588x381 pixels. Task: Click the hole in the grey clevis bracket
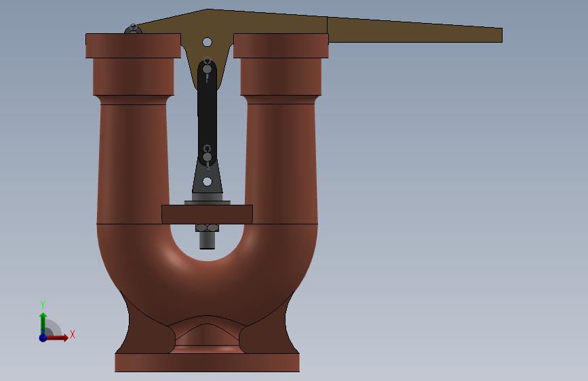click(207, 182)
